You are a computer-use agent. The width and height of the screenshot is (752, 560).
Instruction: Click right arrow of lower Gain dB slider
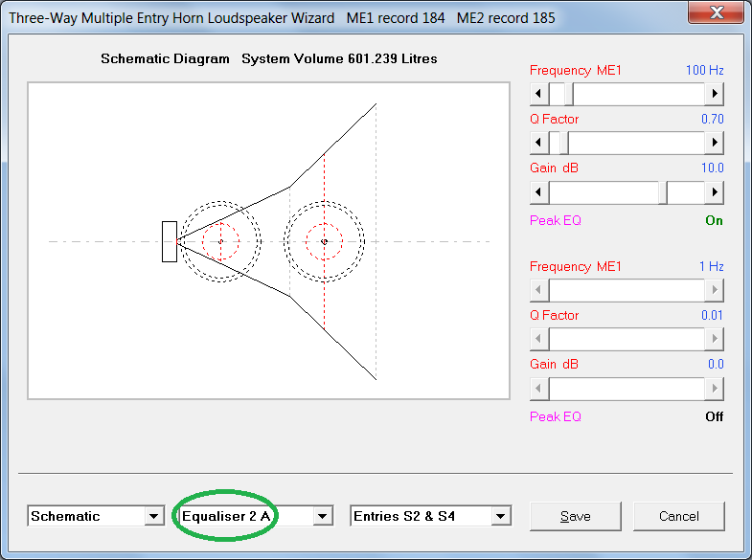pyautogui.click(x=714, y=389)
